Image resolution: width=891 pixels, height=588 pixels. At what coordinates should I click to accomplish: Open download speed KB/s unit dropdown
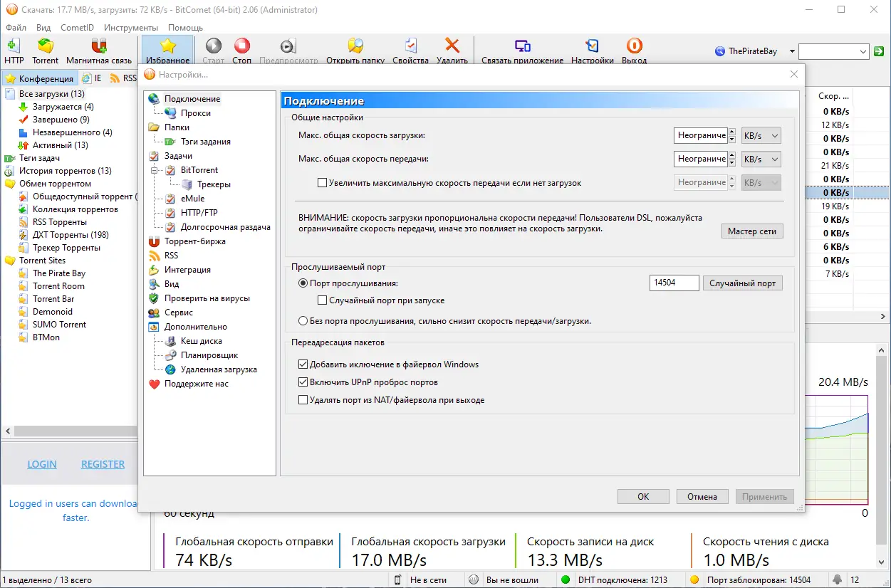761,135
